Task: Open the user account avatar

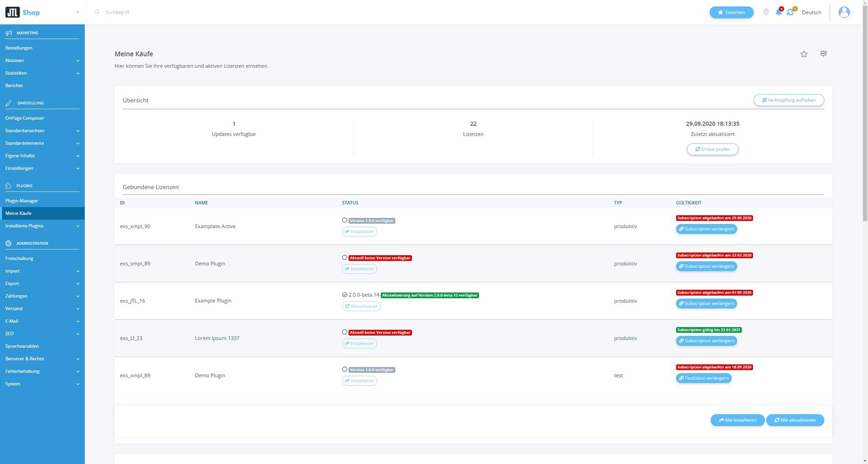Action: tap(844, 12)
